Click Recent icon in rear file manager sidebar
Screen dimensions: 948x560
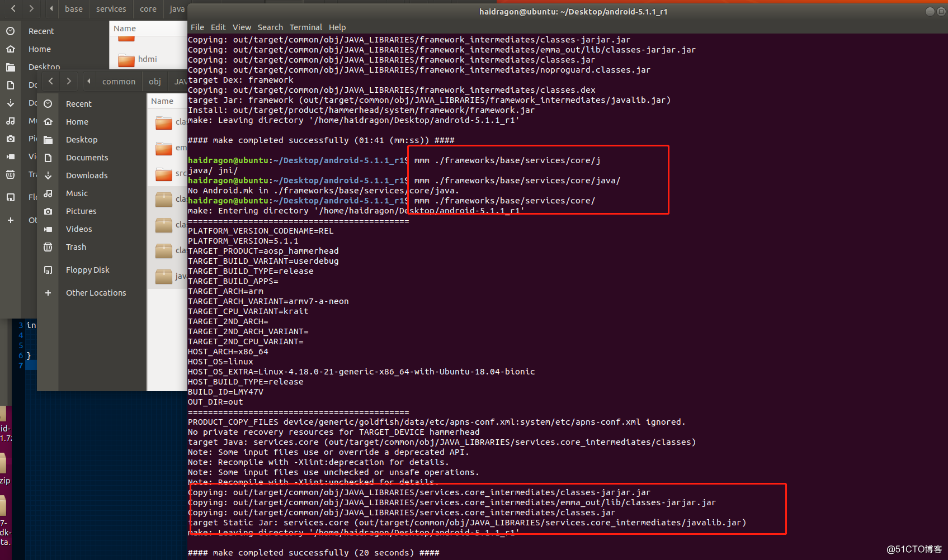pos(11,31)
